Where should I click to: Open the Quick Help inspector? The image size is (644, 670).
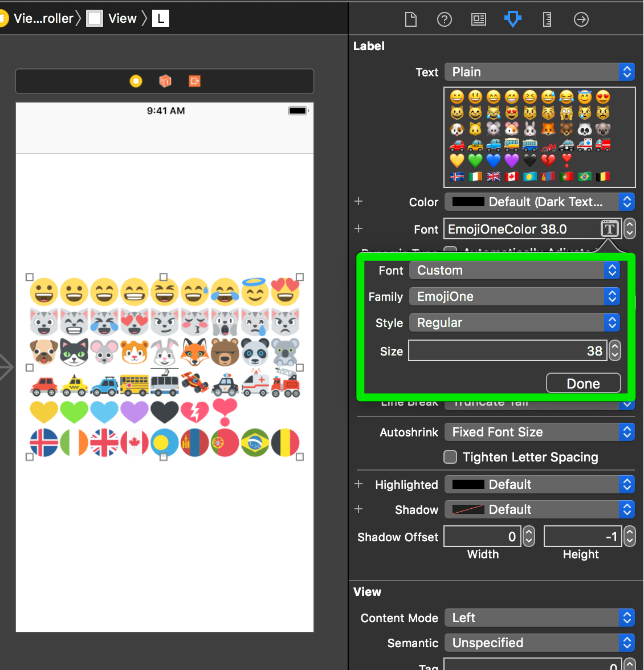445,20
